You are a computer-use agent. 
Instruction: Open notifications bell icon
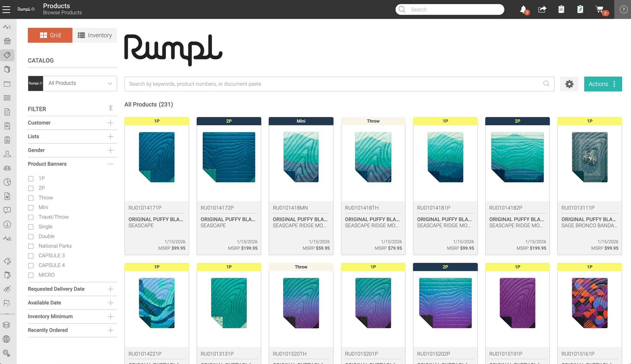pos(523,9)
